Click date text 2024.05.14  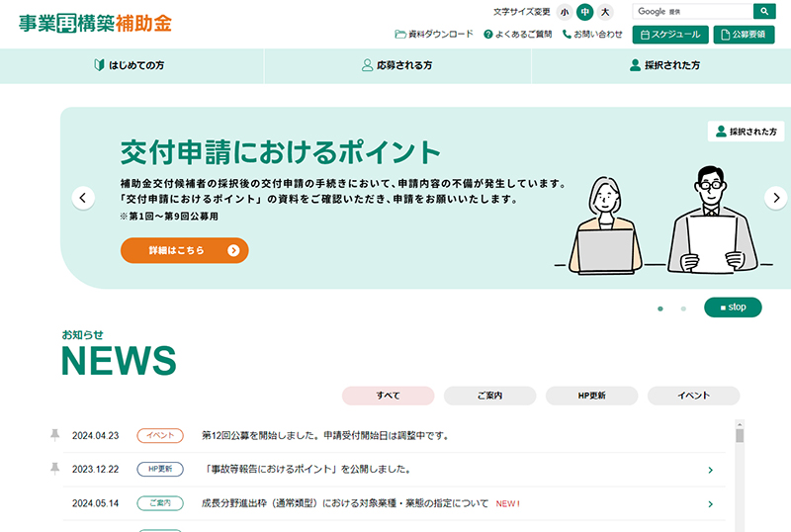click(x=95, y=503)
